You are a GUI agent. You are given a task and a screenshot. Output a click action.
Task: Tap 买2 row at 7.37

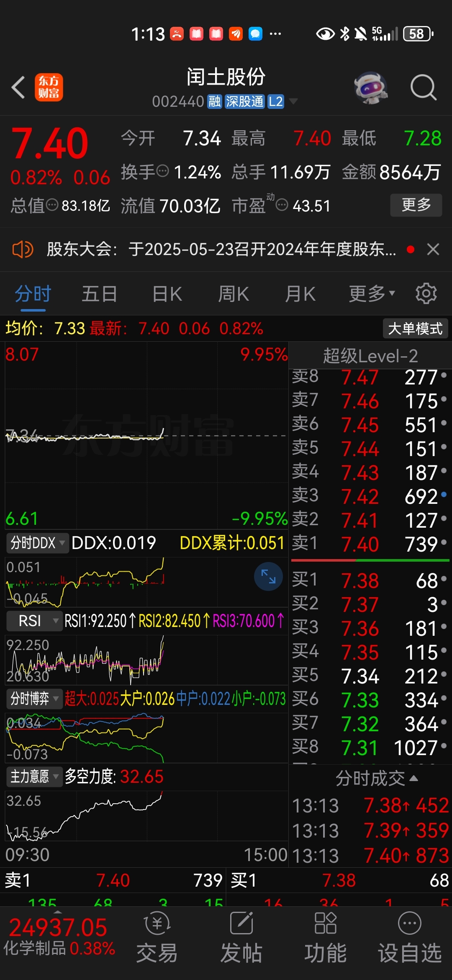point(370,604)
